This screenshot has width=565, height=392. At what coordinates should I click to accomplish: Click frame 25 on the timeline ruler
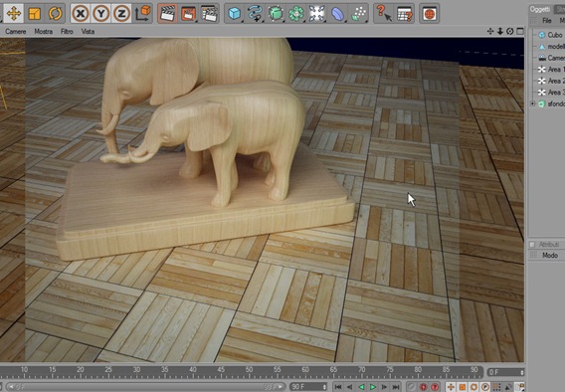click(x=108, y=370)
